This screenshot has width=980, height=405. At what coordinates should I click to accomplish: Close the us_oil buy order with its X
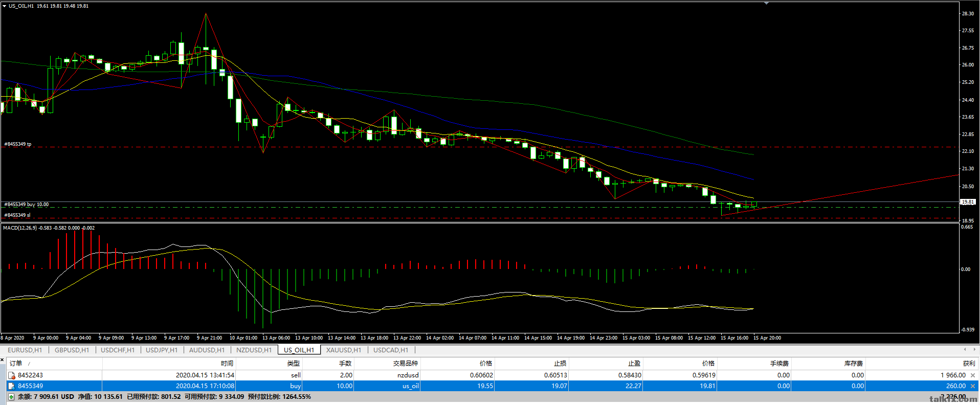[x=973, y=386]
